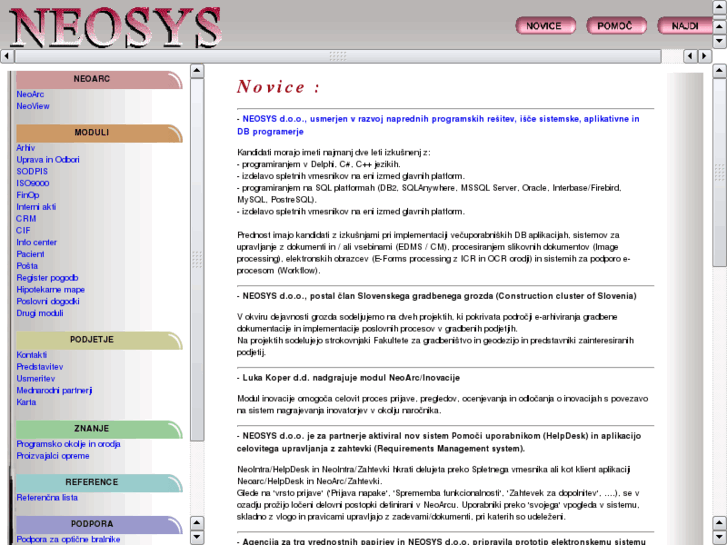
Task: Open the Info center link
Action: click(37, 243)
